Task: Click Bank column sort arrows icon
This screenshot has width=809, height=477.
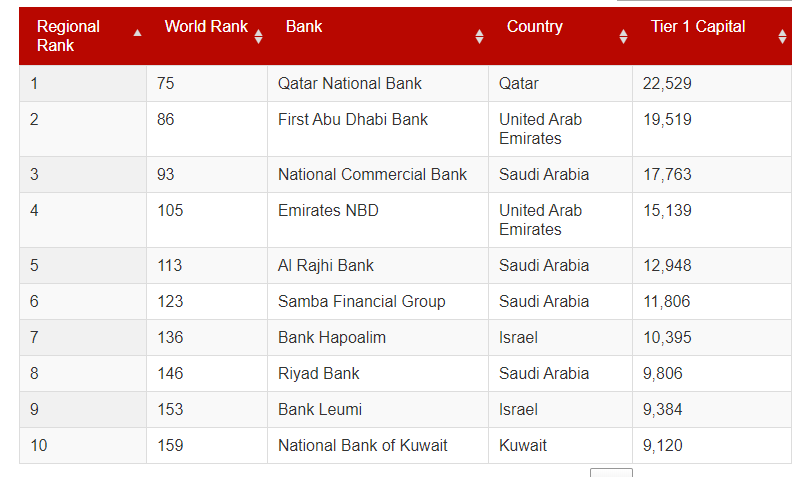Action: click(479, 37)
